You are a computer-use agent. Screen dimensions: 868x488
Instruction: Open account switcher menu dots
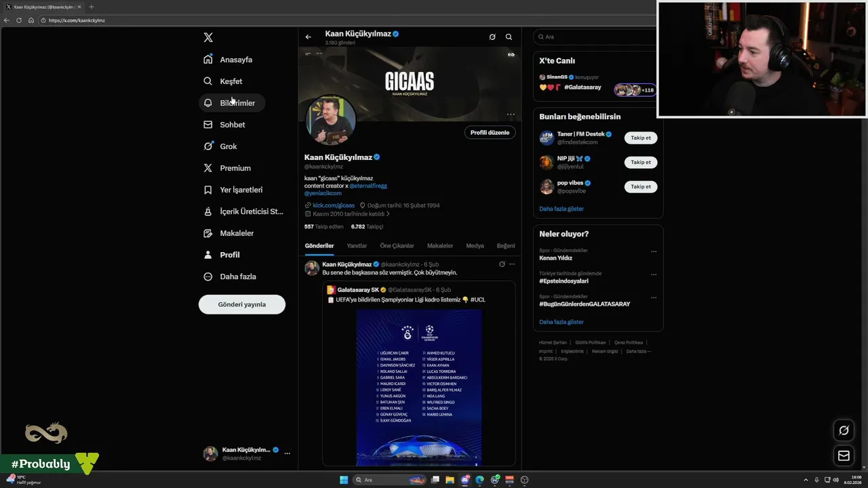click(288, 453)
